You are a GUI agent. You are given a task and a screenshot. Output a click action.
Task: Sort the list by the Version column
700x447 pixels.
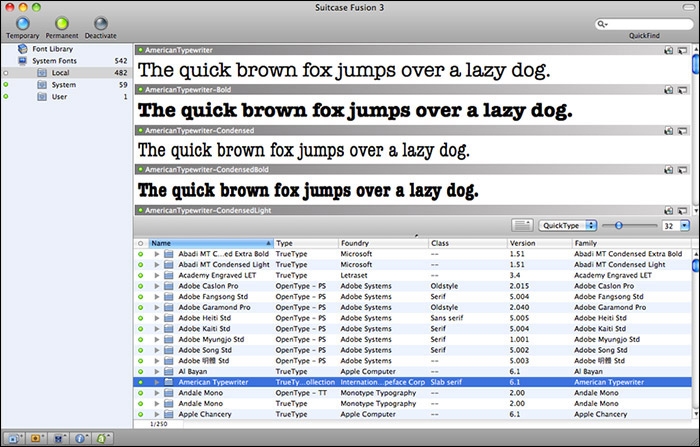pos(539,243)
